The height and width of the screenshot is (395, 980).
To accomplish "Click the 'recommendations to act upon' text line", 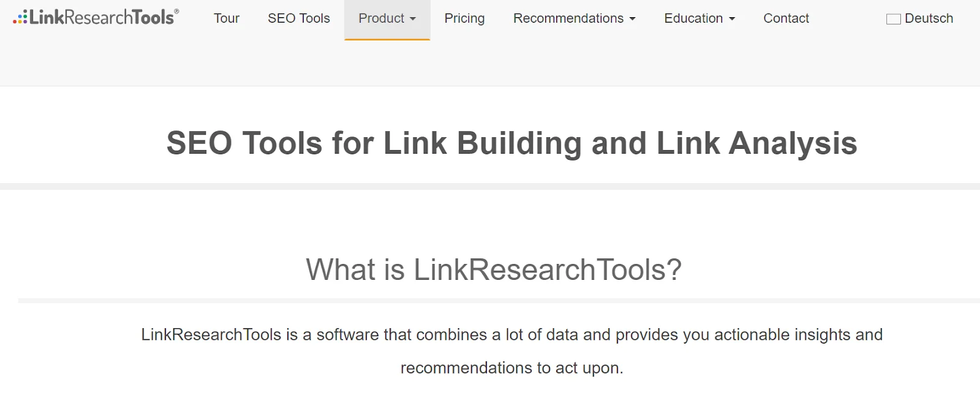I will [x=511, y=367].
